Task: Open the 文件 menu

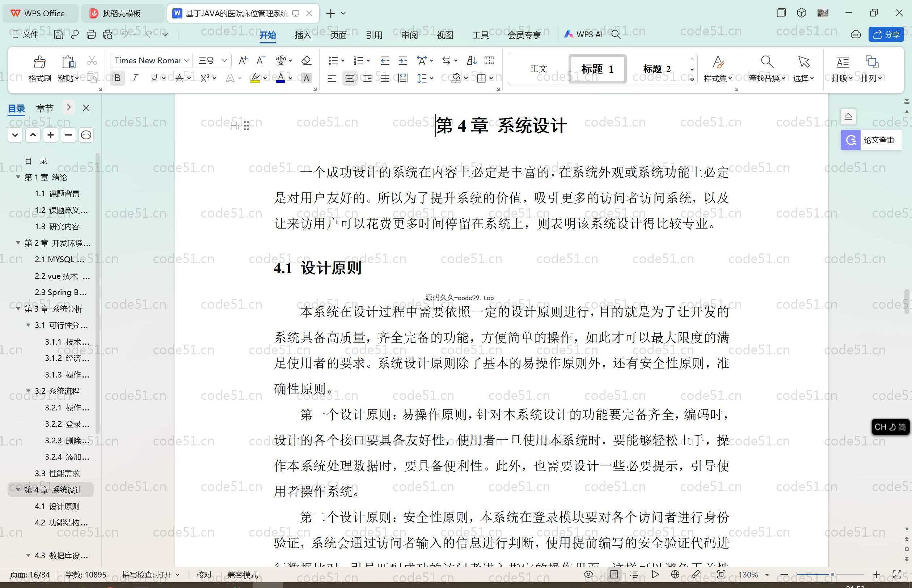Action: click(25, 34)
